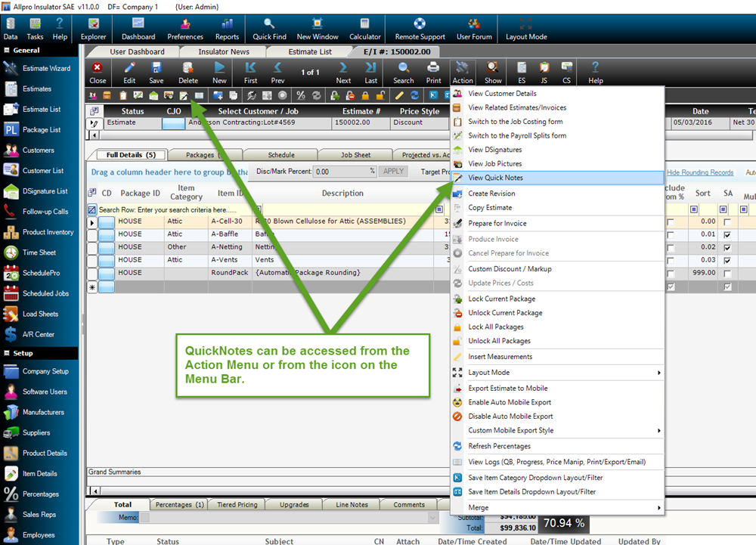The image size is (756, 545).
Task: Open the Dashboard icon
Action: (x=138, y=29)
